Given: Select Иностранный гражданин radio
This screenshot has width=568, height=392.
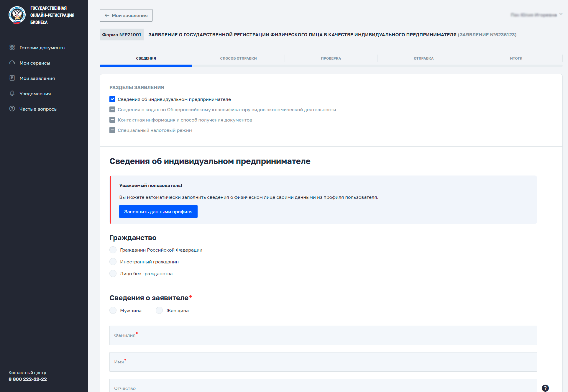Looking at the screenshot, I should (113, 262).
